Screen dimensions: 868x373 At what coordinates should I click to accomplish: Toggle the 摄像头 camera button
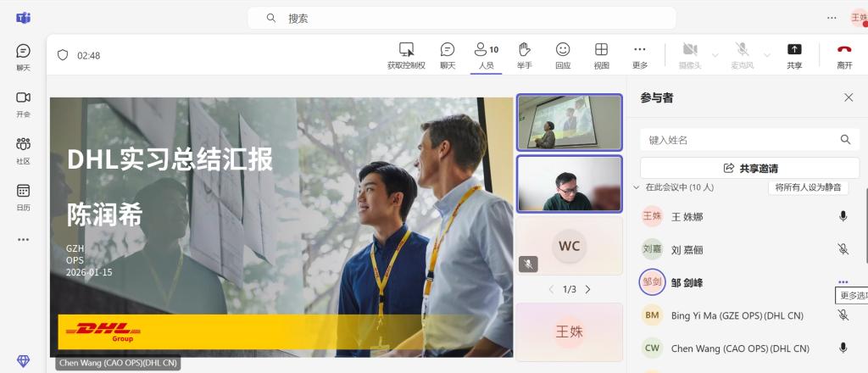pos(689,50)
